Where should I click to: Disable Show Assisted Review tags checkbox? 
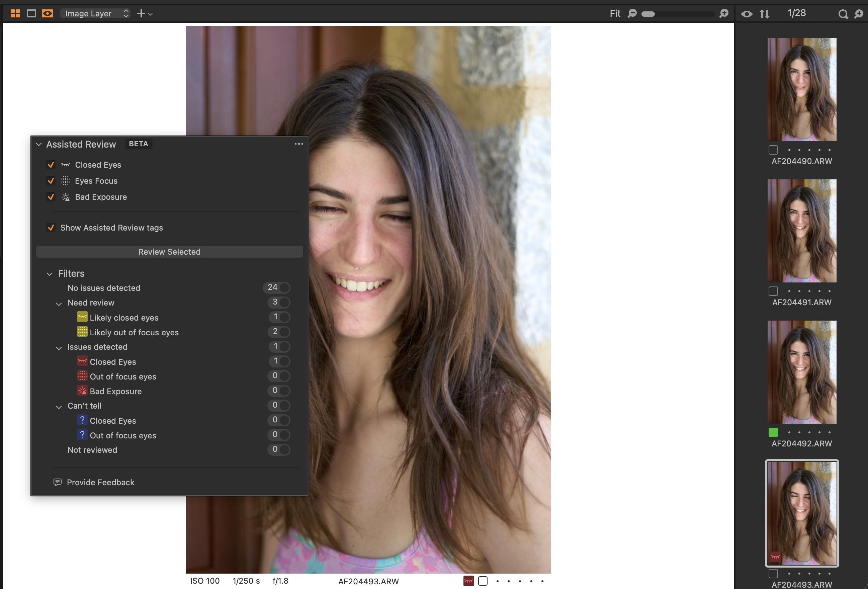(51, 228)
